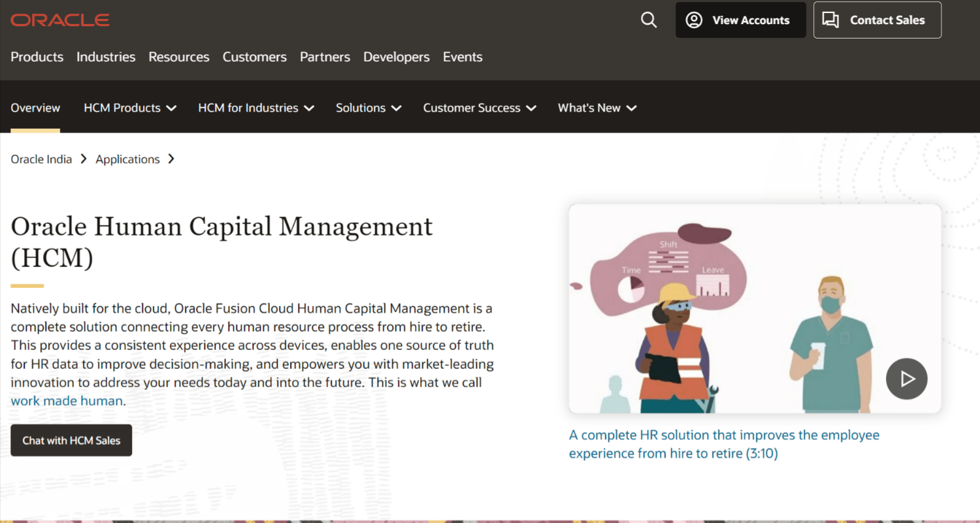Image resolution: width=980 pixels, height=523 pixels.
Task: Click the Oracle logo
Action: 60,20
